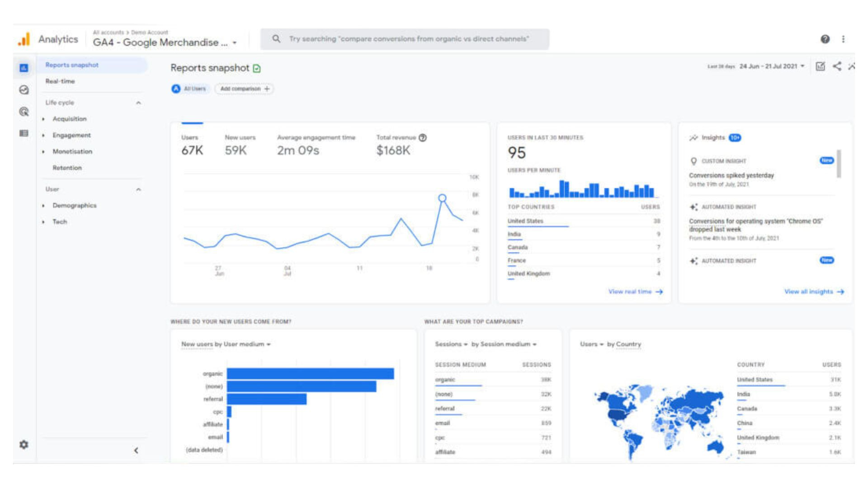This screenshot has height=488, width=868.
Task: Open the Reports icon in left rail
Action: pos(24,68)
